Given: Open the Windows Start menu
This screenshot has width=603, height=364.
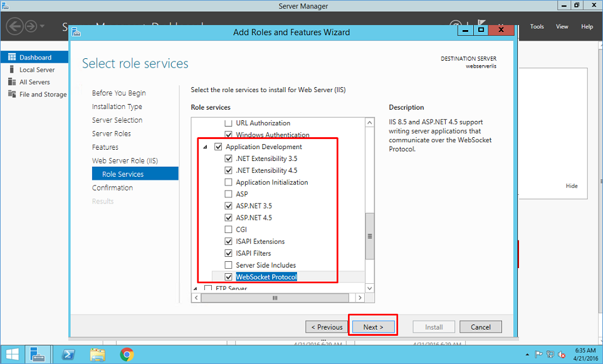Looking at the screenshot, I should pyautogui.click(x=12, y=354).
